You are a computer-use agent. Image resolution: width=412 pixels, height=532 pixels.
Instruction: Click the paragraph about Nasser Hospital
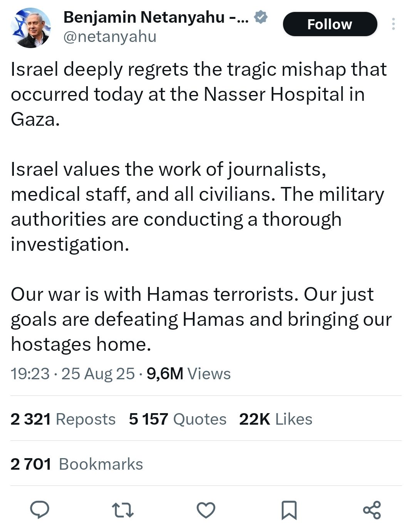(198, 94)
